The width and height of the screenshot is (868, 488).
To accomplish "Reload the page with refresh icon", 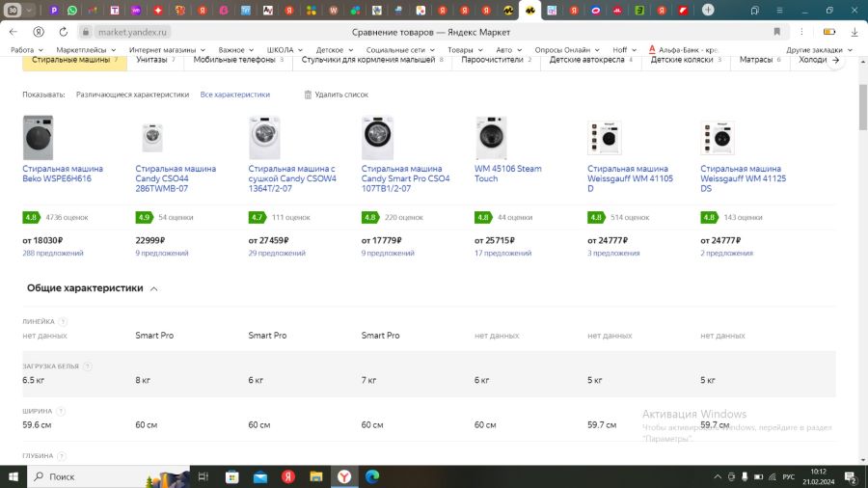I will [x=63, y=32].
